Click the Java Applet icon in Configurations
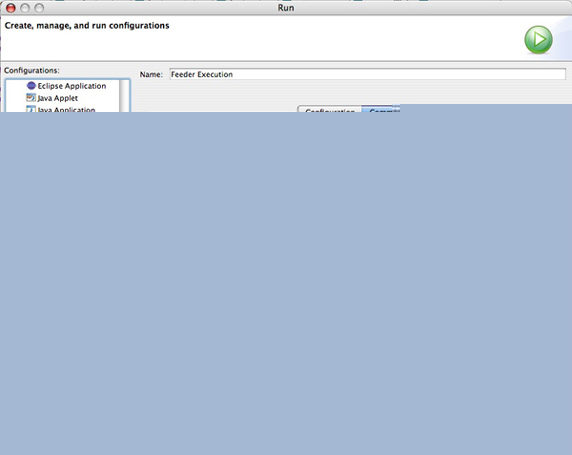The image size is (572, 455). (x=31, y=97)
